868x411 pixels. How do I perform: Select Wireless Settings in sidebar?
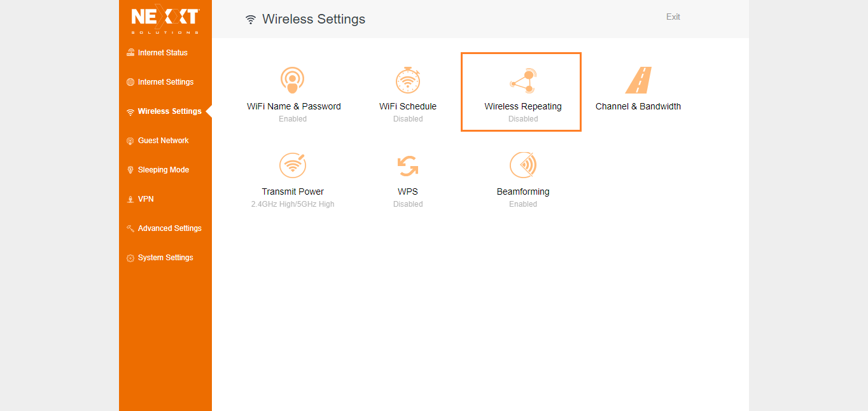(x=169, y=111)
